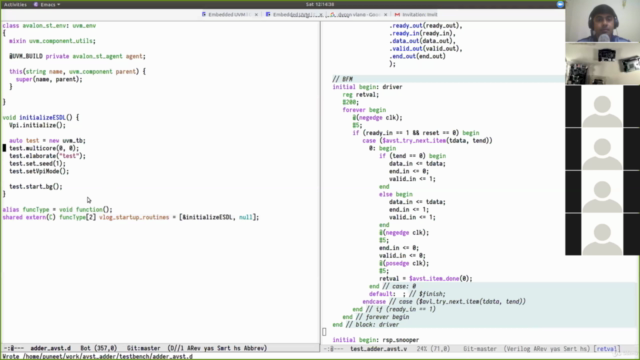Click the clock in the top bar
This screenshot has width=640, height=360.
tap(320, 4)
